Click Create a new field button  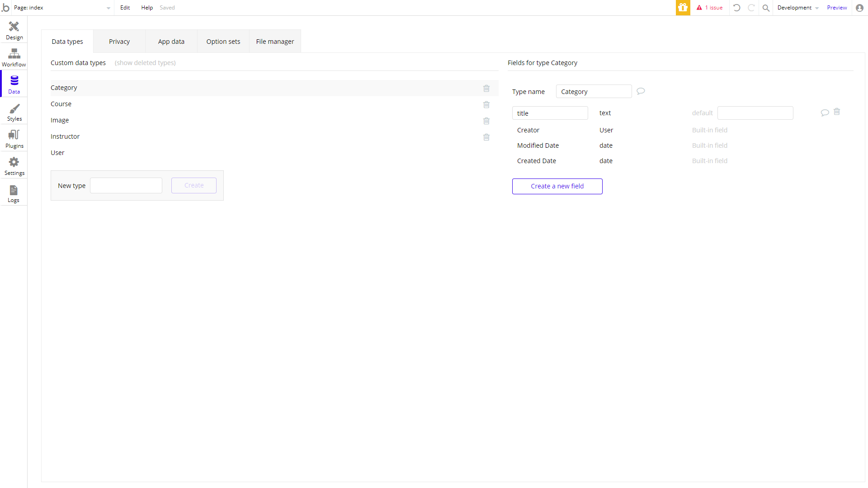tap(557, 186)
